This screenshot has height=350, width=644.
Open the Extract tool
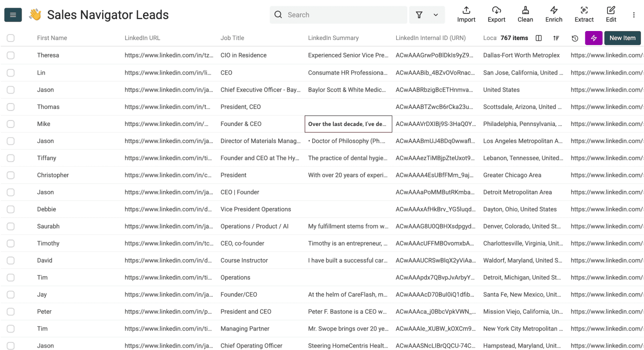(583, 14)
